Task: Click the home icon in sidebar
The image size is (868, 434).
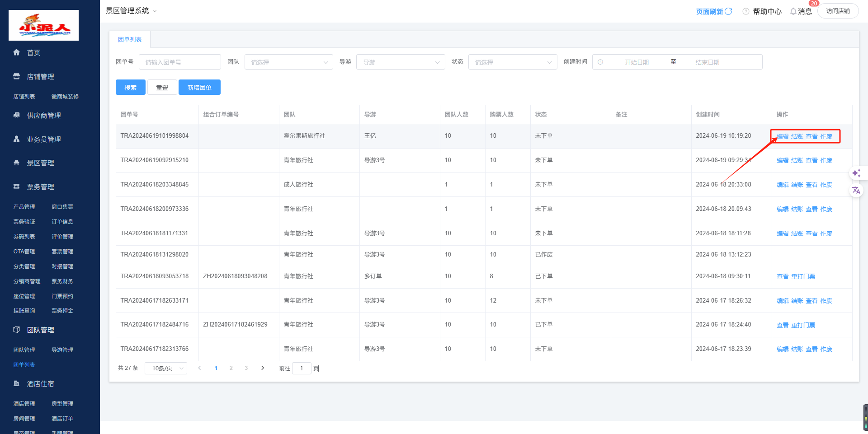Action: point(17,52)
